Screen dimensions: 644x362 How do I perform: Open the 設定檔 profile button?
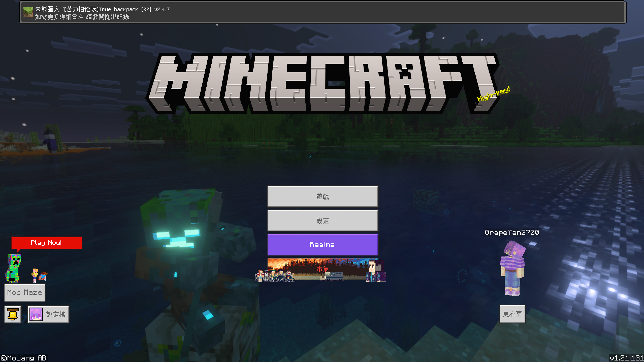(x=48, y=314)
